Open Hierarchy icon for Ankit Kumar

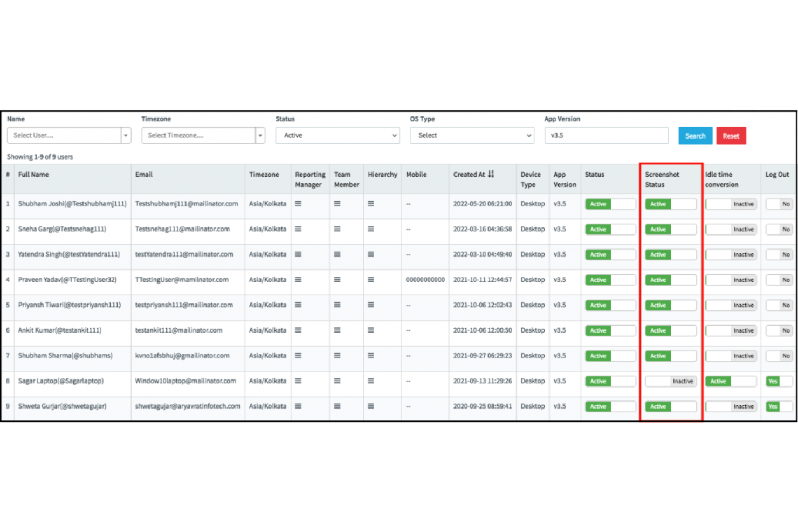tap(371, 330)
